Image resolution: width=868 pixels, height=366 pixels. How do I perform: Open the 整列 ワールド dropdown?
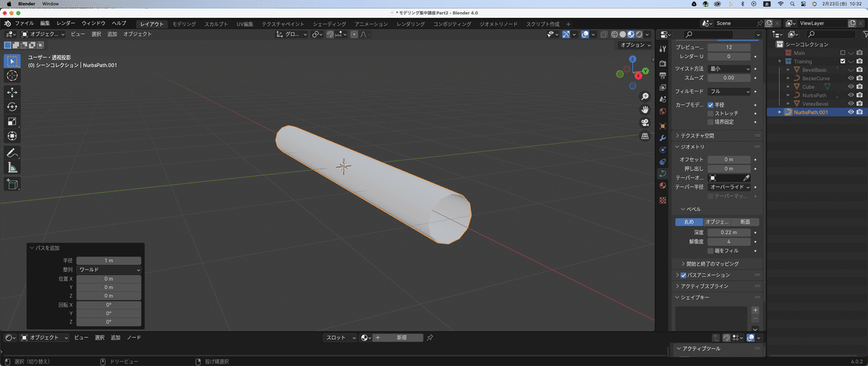109,269
